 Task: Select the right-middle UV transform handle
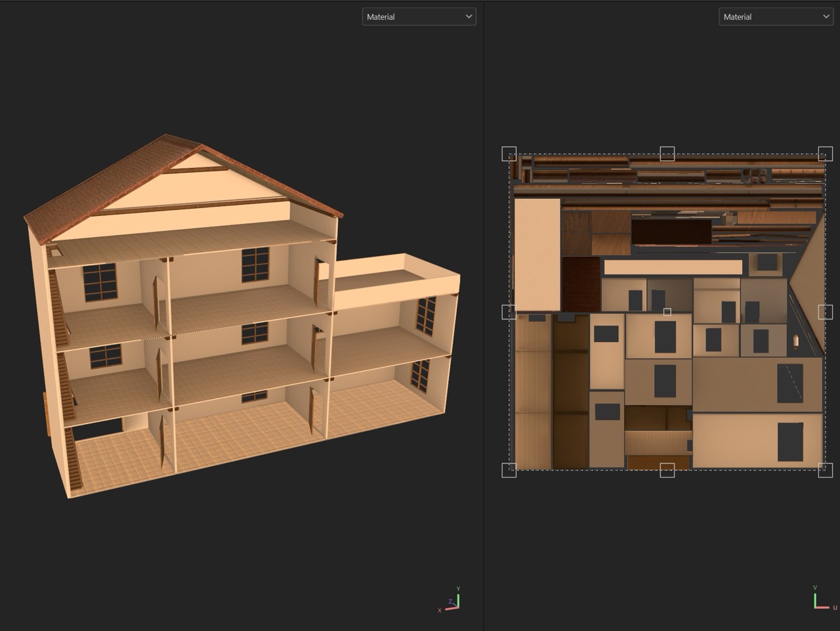click(825, 312)
